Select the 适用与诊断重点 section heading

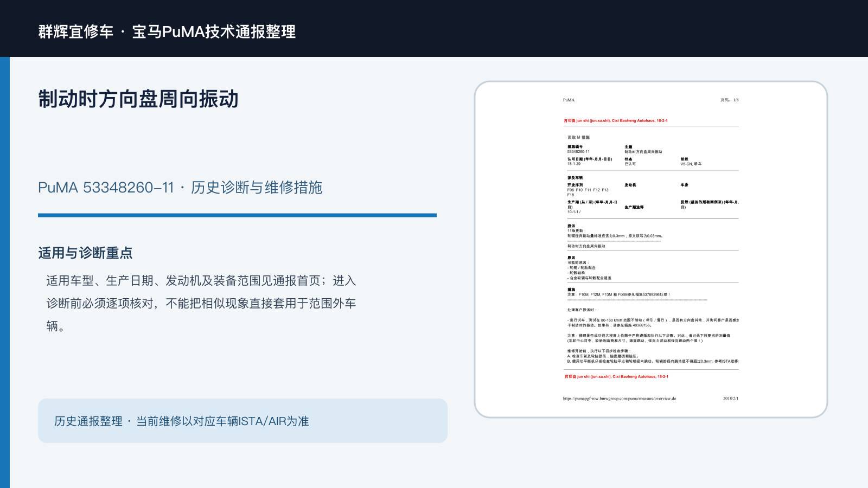(85, 253)
